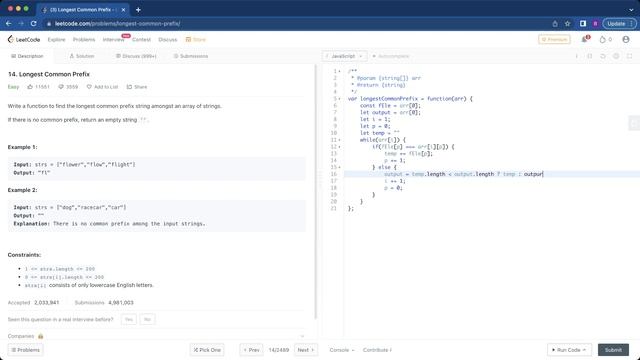Collapse function fold at line 5

pyautogui.click(x=340, y=99)
